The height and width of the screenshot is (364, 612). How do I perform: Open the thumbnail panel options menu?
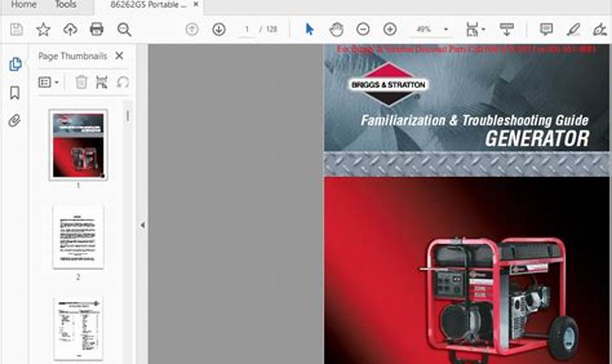pyautogui.click(x=45, y=81)
